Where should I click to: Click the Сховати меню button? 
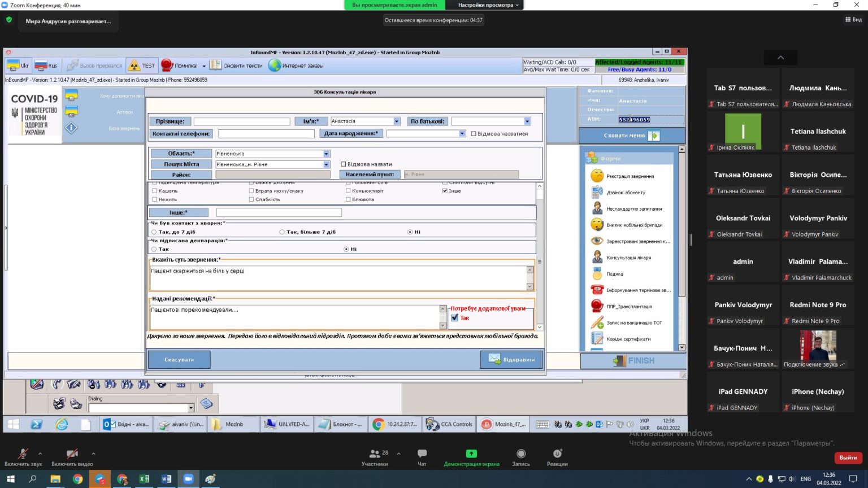tap(632, 136)
